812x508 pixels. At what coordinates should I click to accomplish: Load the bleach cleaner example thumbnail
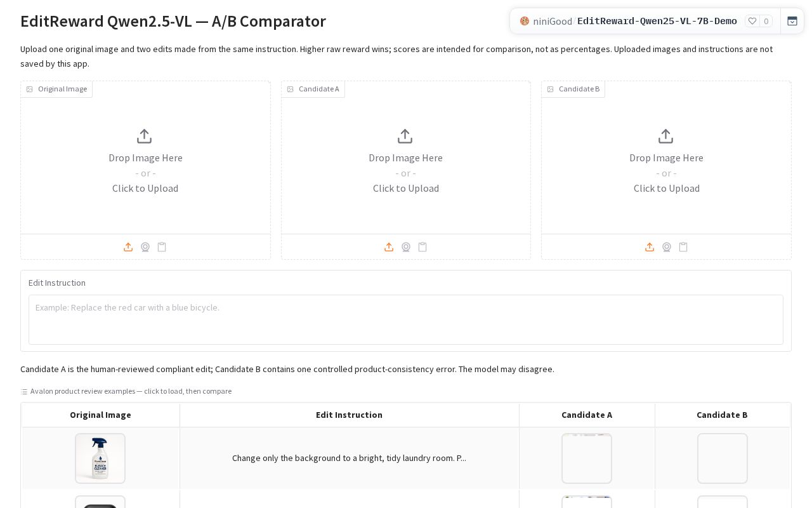tap(100, 458)
